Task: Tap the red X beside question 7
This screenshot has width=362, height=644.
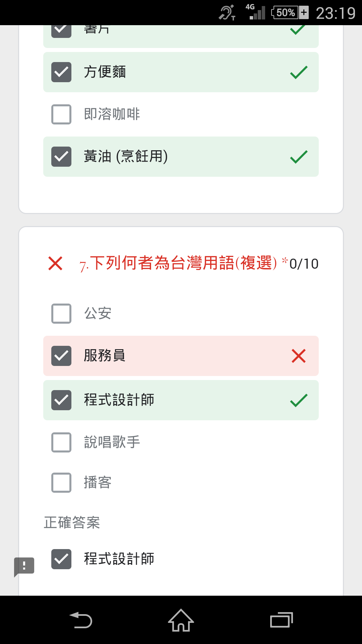Action: point(55,263)
